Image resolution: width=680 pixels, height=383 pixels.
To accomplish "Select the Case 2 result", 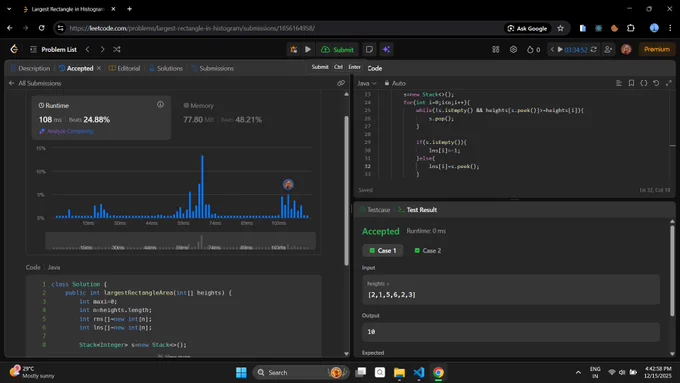I will 428,250.
